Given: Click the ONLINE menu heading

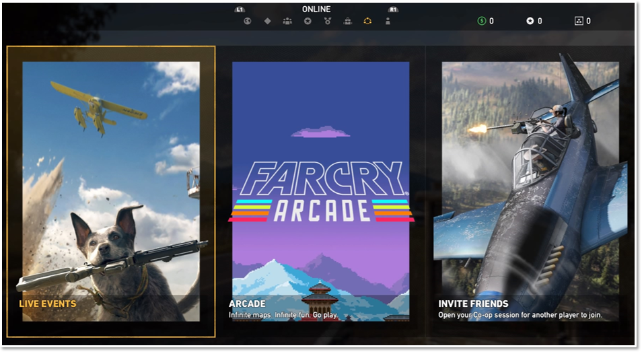Looking at the screenshot, I should (x=316, y=9).
